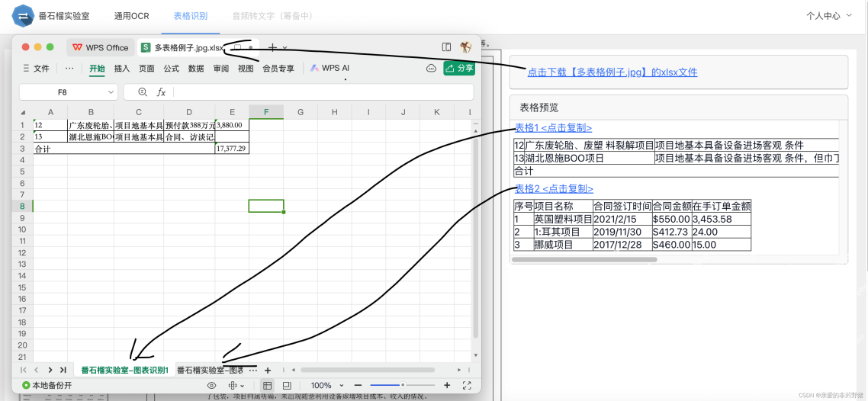Select sheet tab 番石榴实验室-图表识别1
Image resolution: width=868 pixels, height=401 pixels.
(x=124, y=370)
